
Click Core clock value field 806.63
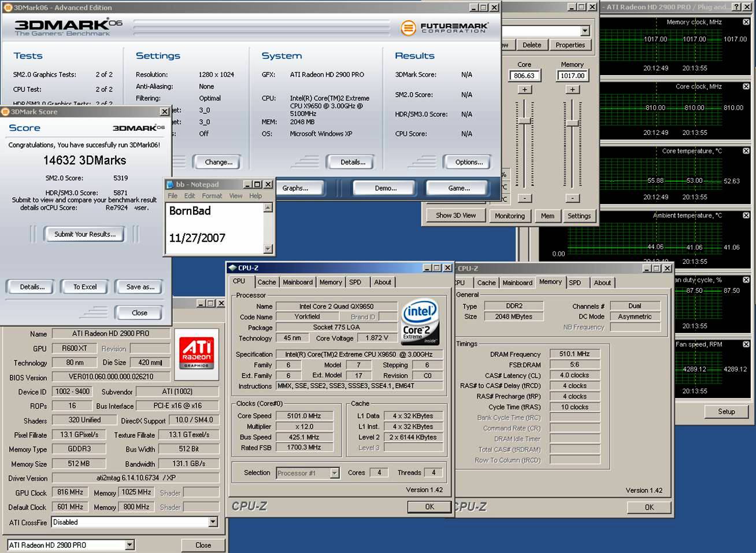coord(524,76)
